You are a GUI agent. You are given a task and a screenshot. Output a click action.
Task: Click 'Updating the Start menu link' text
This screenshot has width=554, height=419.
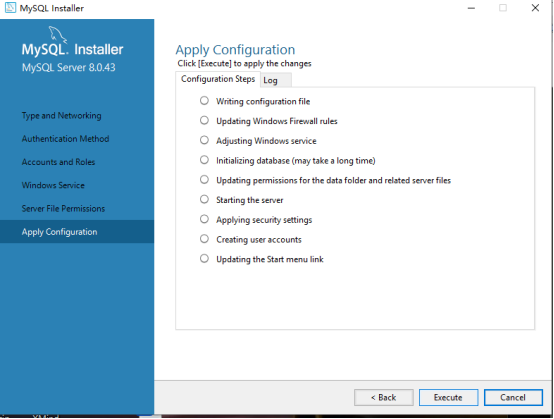tap(270, 260)
